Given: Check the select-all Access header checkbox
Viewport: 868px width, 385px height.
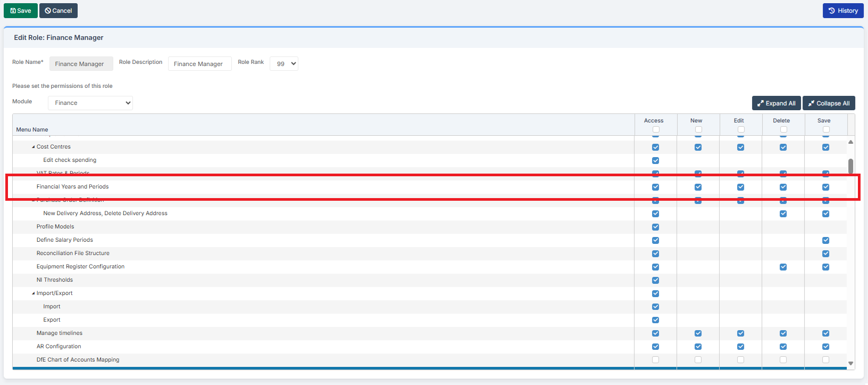Looking at the screenshot, I should (x=656, y=129).
